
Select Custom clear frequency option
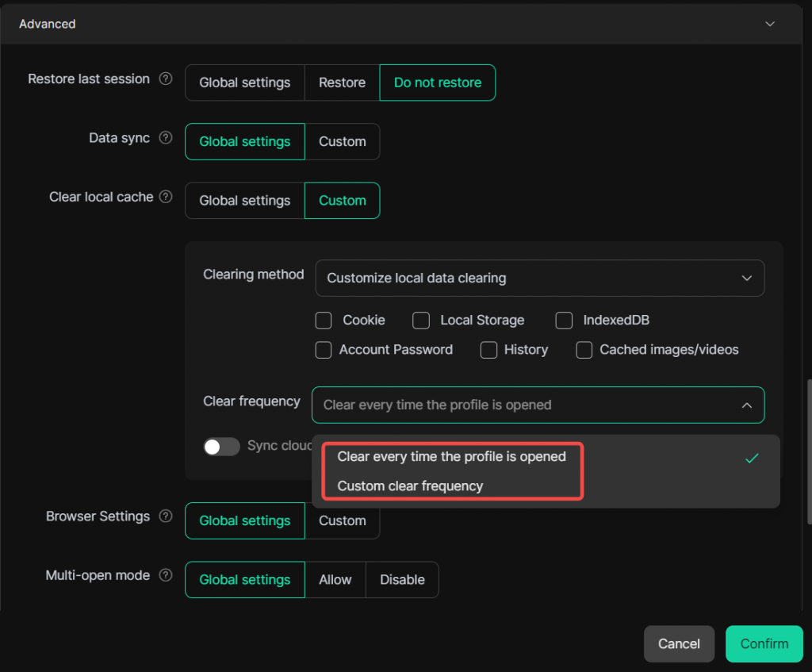[410, 486]
